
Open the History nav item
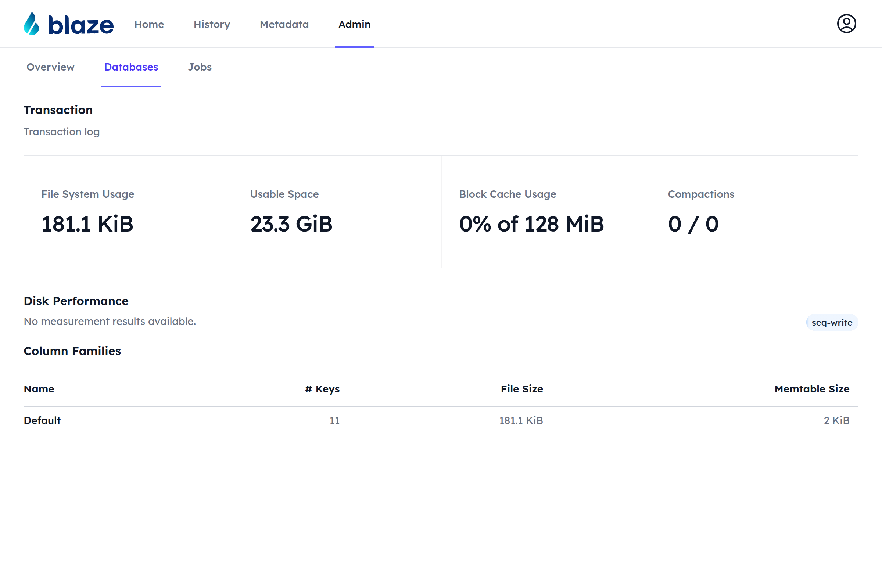(x=212, y=24)
